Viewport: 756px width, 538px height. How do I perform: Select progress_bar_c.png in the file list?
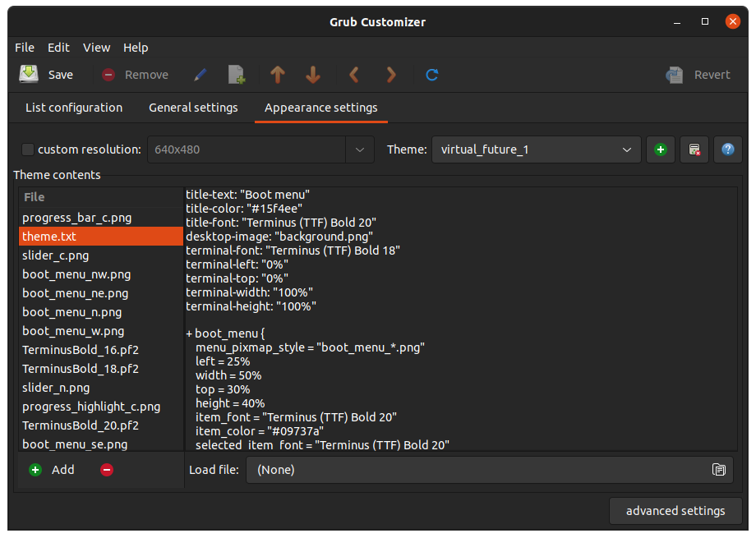101,218
